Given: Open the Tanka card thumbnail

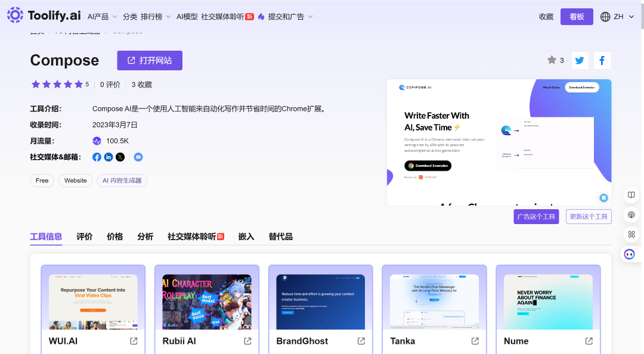Looking at the screenshot, I should coord(434,302).
